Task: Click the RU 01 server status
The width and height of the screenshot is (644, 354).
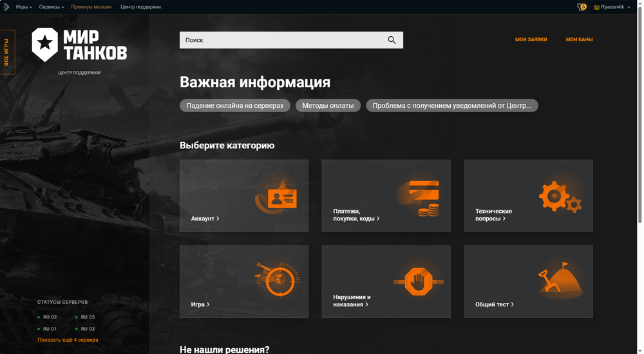Action: [x=47, y=329]
